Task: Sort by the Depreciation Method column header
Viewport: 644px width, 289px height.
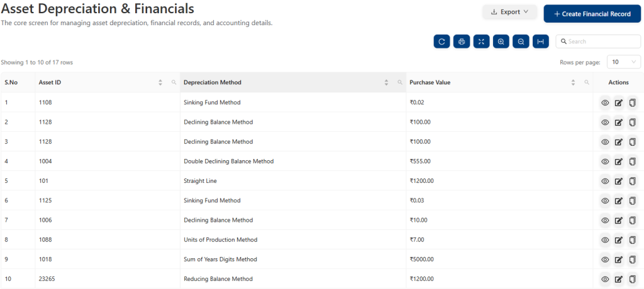Action: (213, 82)
